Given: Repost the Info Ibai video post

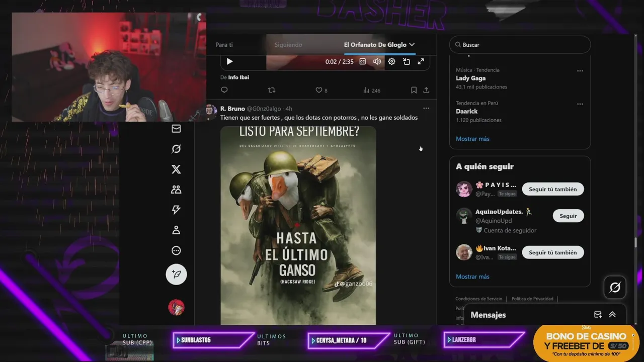Looking at the screenshot, I should click(272, 90).
